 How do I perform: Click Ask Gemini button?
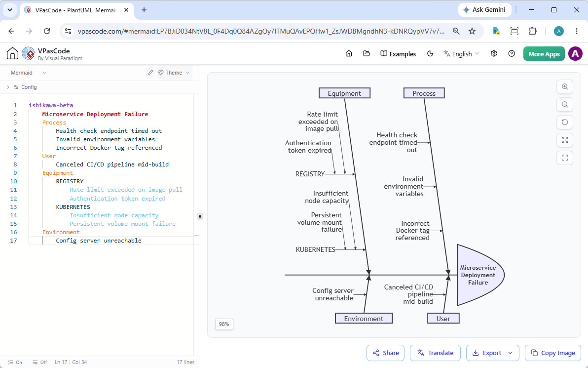click(x=484, y=10)
